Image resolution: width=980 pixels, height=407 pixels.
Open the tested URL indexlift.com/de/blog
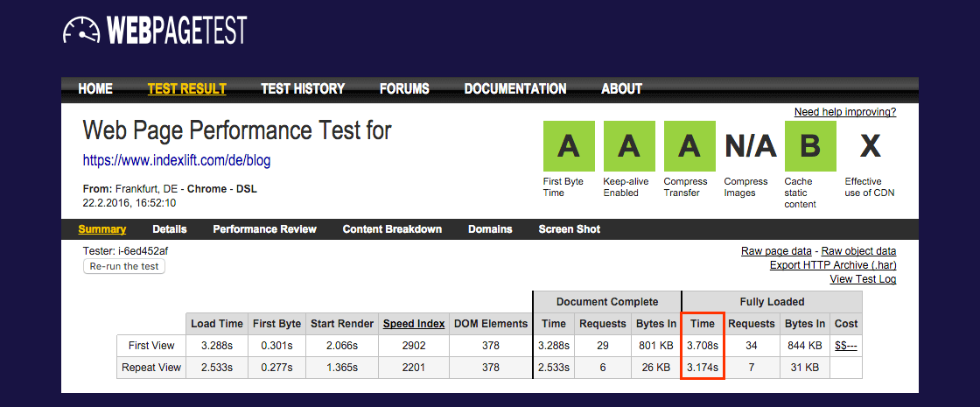177,161
